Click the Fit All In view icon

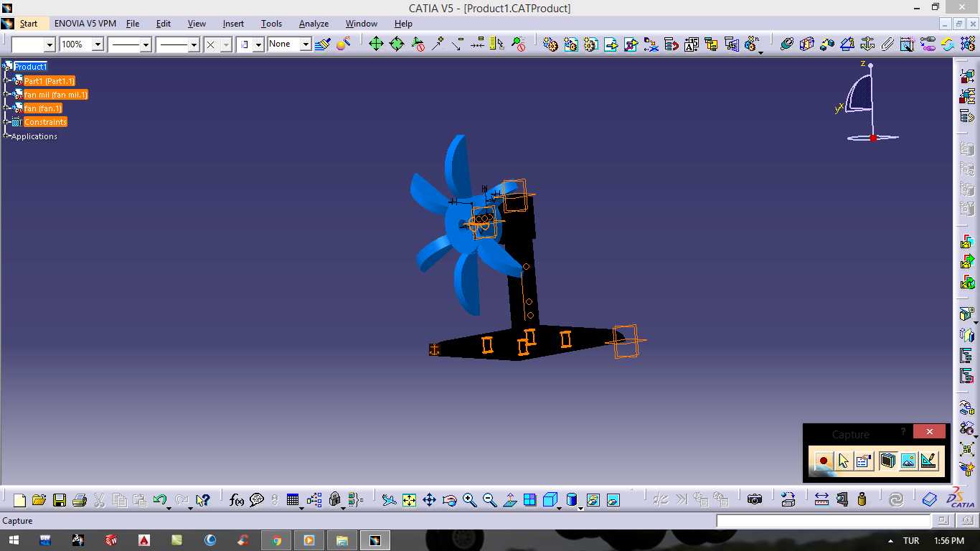coord(409,500)
